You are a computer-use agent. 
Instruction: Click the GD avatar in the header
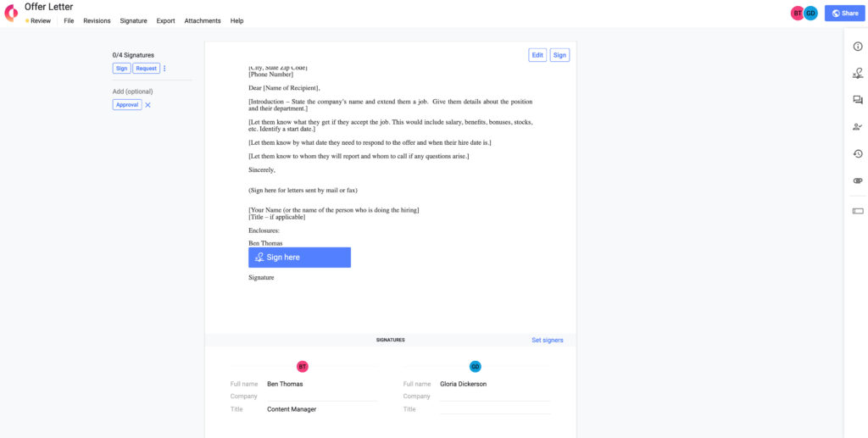click(810, 14)
